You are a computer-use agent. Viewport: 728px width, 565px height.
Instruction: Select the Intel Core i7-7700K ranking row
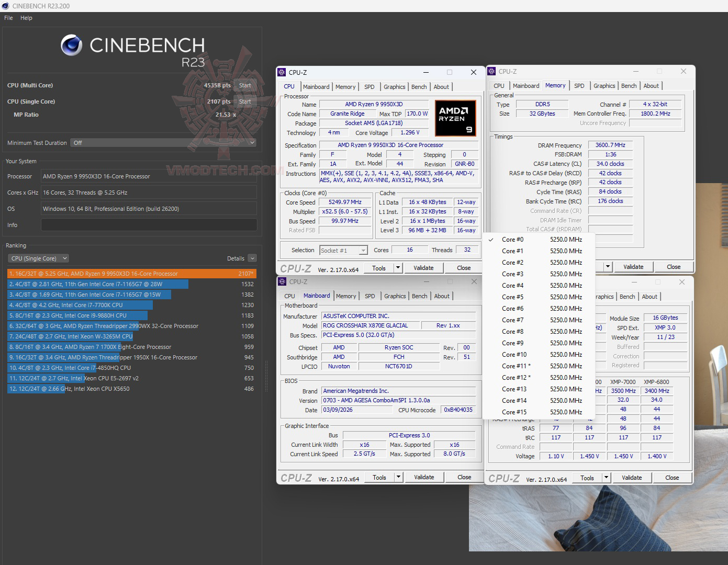point(132,305)
